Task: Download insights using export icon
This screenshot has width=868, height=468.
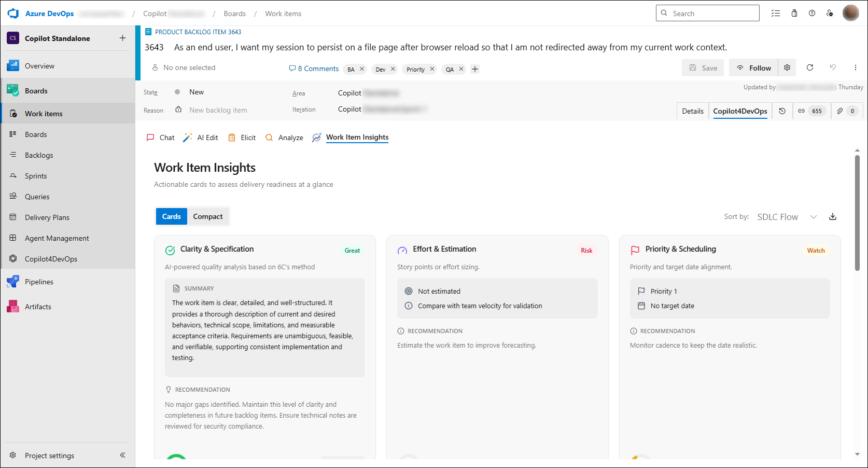Action: coord(833,217)
